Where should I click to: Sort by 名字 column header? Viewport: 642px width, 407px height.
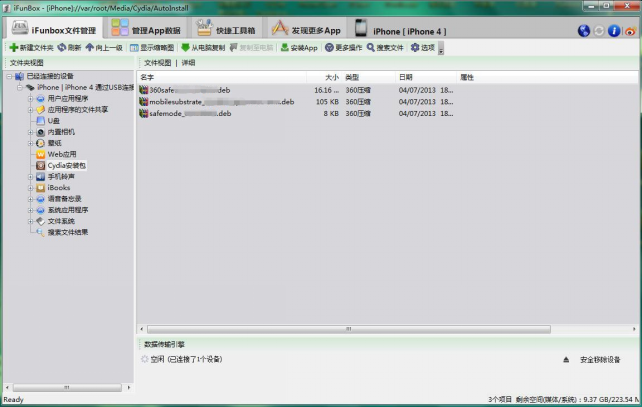pyautogui.click(x=222, y=77)
